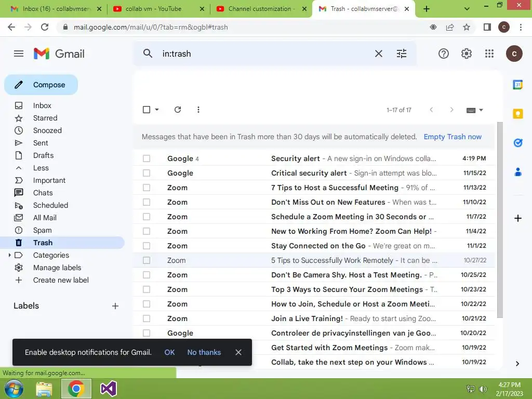This screenshot has width=532, height=399.
Task: Open Chrome side panel icon
Action: click(487, 27)
